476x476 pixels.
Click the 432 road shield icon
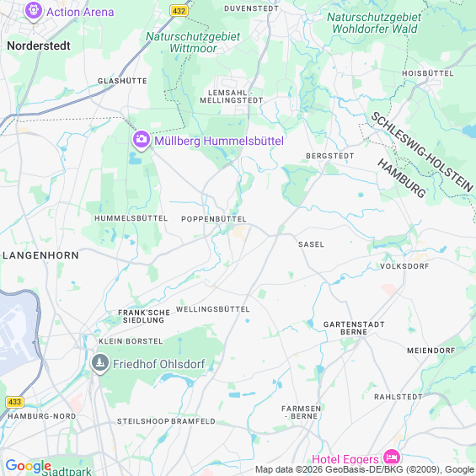point(179,11)
